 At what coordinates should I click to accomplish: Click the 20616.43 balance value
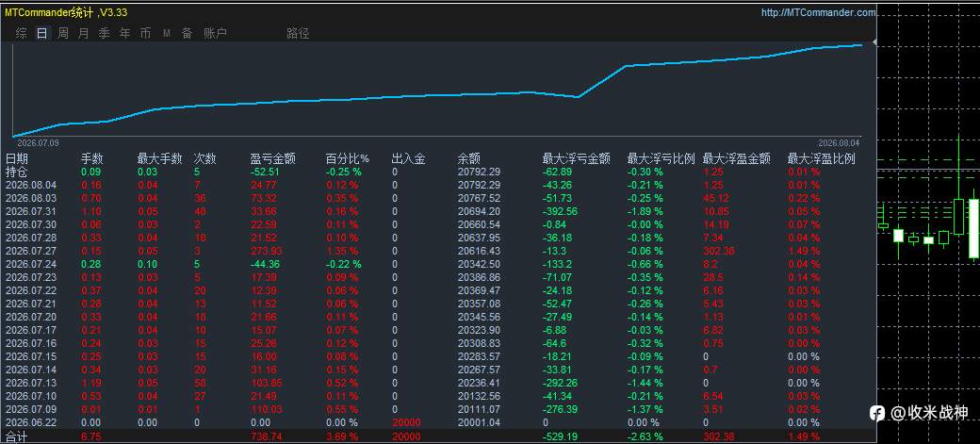coord(480,251)
